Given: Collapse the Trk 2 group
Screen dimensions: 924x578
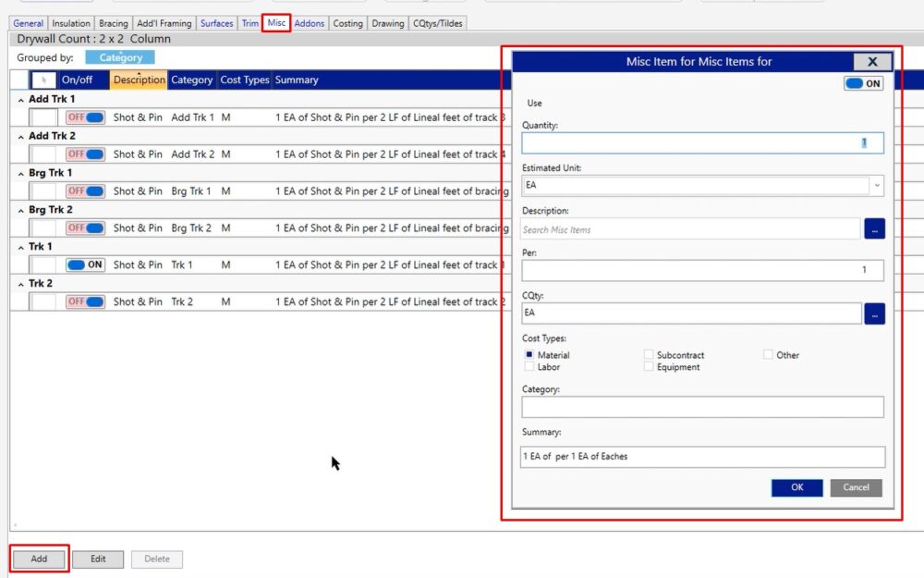Looking at the screenshot, I should pos(20,284).
